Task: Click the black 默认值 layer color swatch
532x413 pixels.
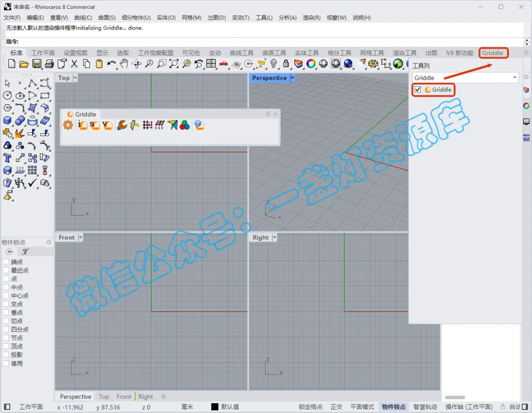Action: tap(215, 407)
